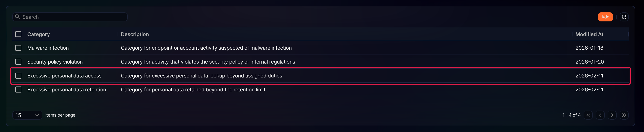The width and height of the screenshot is (644, 132).
Task: Check the Security policy violation checkbox
Action: tap(18, 62)
